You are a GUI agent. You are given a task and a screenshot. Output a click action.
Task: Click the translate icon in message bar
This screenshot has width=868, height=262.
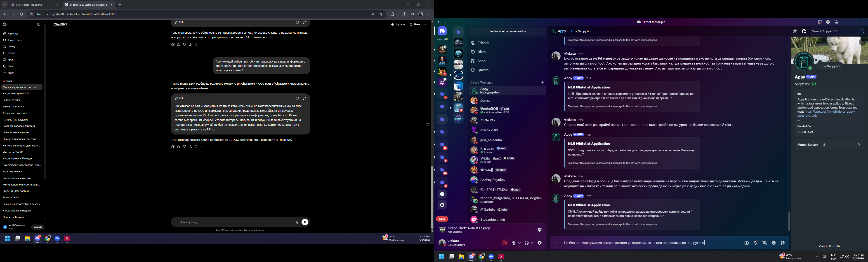click(765, 243)
